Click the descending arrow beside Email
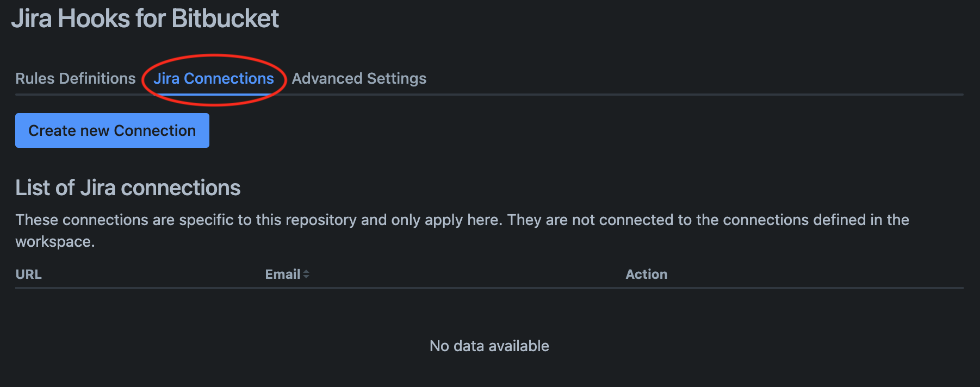The image size is (980, 387). 307,277
